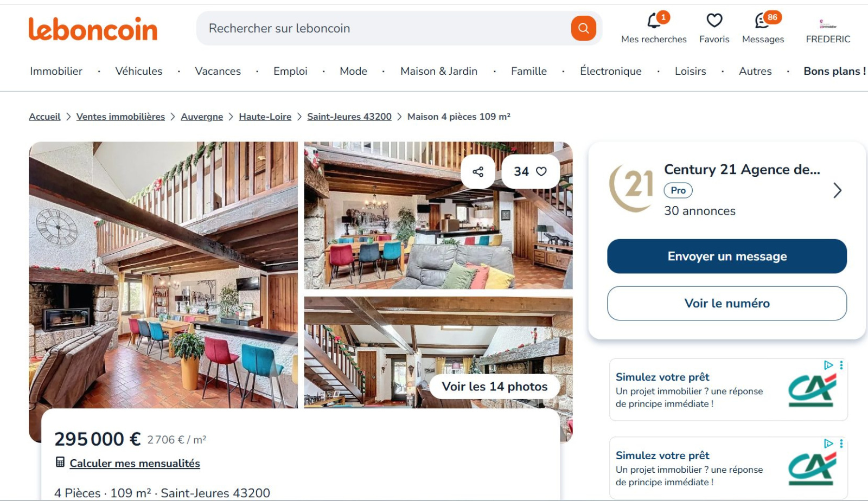Open the Favoris heart icon

click(714, 21)
